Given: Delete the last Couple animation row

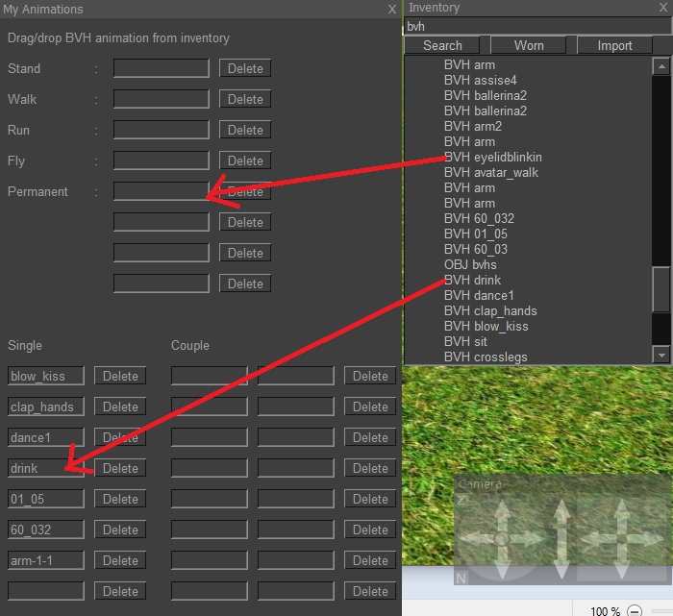Looking at the screenshot, I should (370, 592).
